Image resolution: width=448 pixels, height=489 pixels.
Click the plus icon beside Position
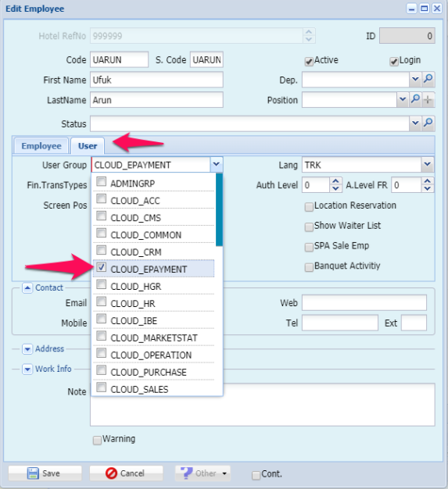[428, 100]
